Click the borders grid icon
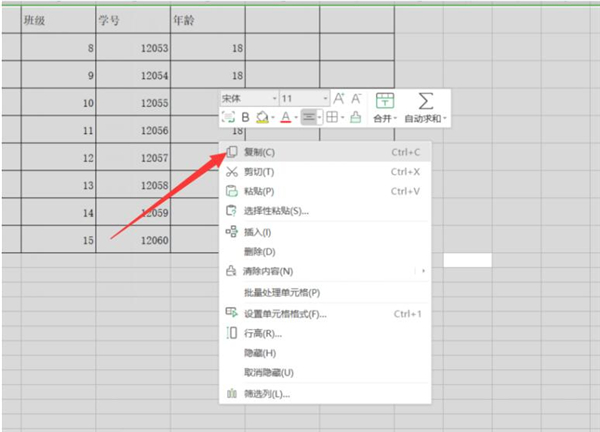Image resolution: width=600 pixels, height=432 pixels. 332,117
